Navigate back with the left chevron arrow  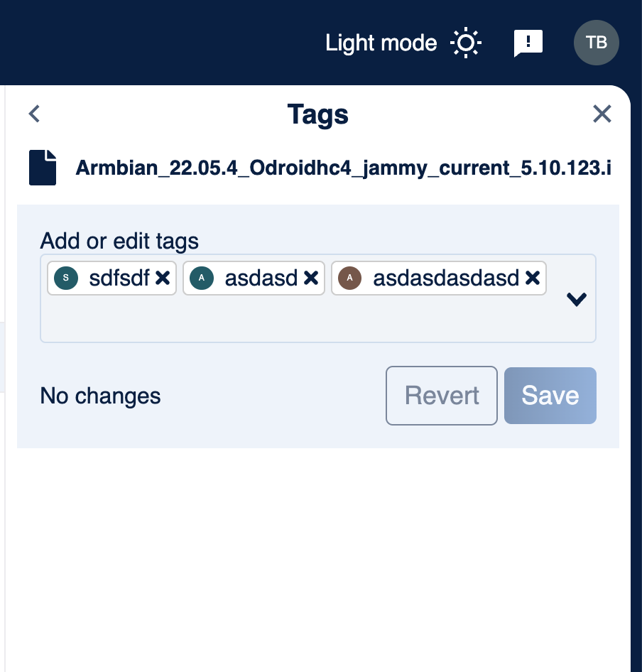33,114
